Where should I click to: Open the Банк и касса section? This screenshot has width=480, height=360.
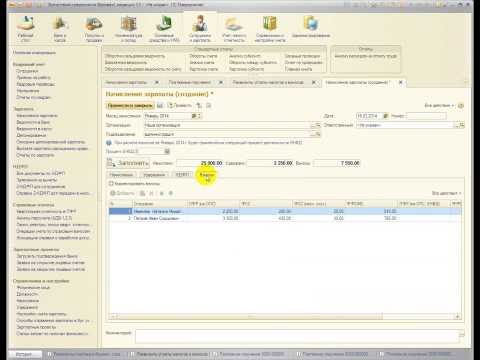click(x=60, y=29)
